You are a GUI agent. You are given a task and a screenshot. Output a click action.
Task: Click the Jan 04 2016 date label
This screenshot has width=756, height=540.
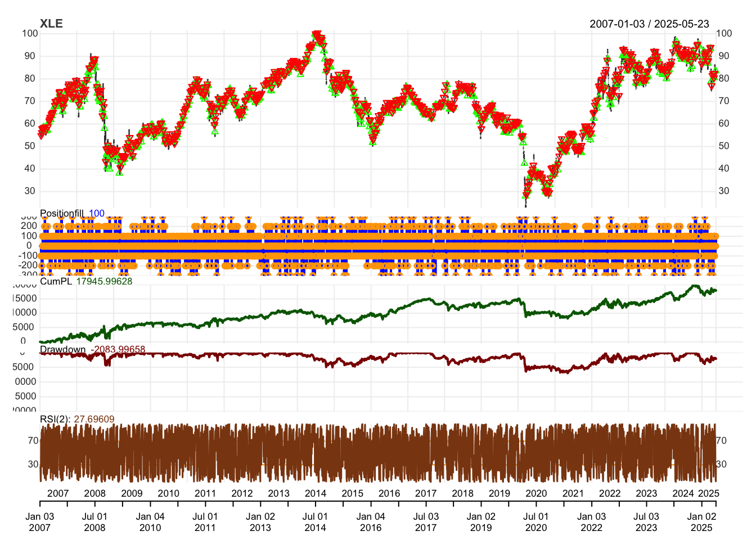click(x=371, y=522)
